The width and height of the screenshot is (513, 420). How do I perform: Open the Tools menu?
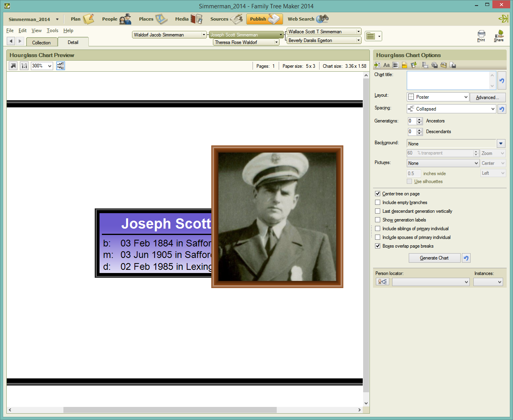[52, 31]
